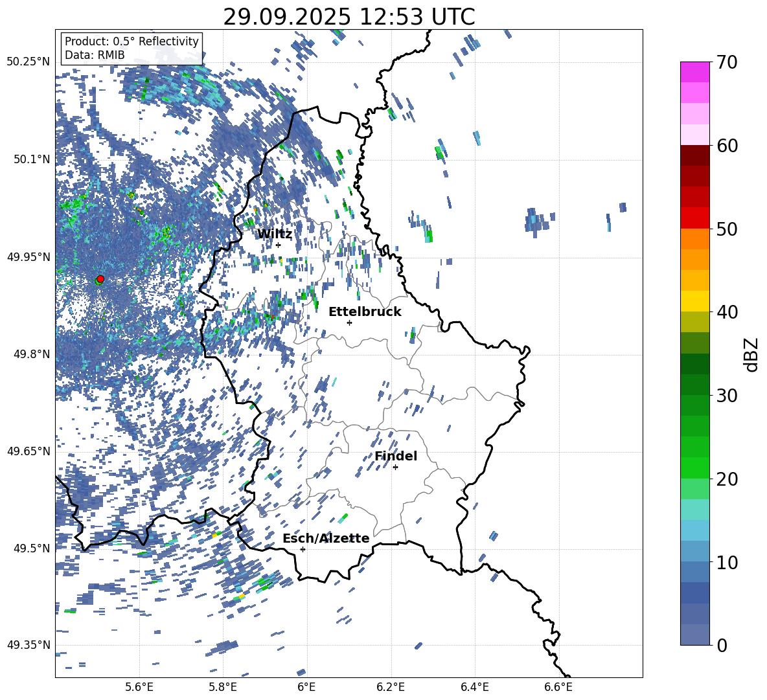Image resolution: width=767 pixels, height=700 pixels.
Task: Click the Findel station label
Action: 396,456
